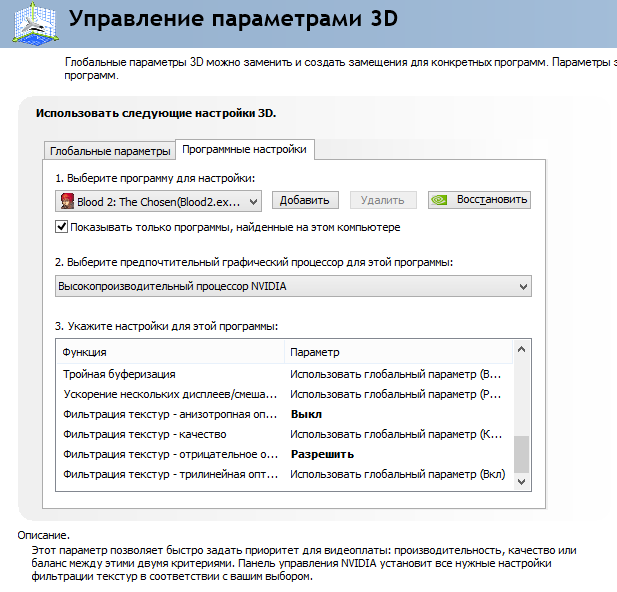Click the Разрешить parameter value
The height and width of the screenshot is (592, 617).
pyautogui.click(x=322, y=454)
